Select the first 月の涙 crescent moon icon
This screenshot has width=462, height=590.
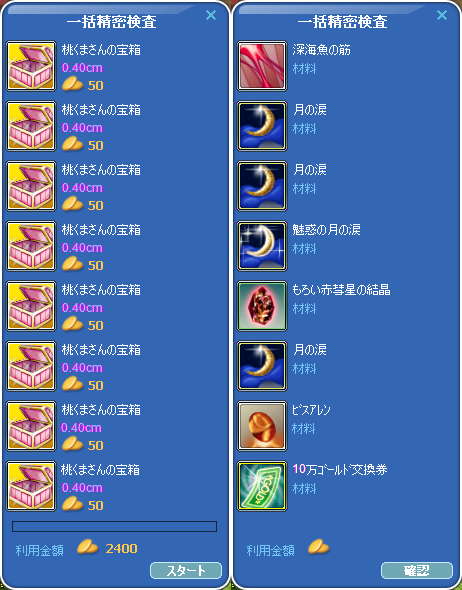(262, 126)
